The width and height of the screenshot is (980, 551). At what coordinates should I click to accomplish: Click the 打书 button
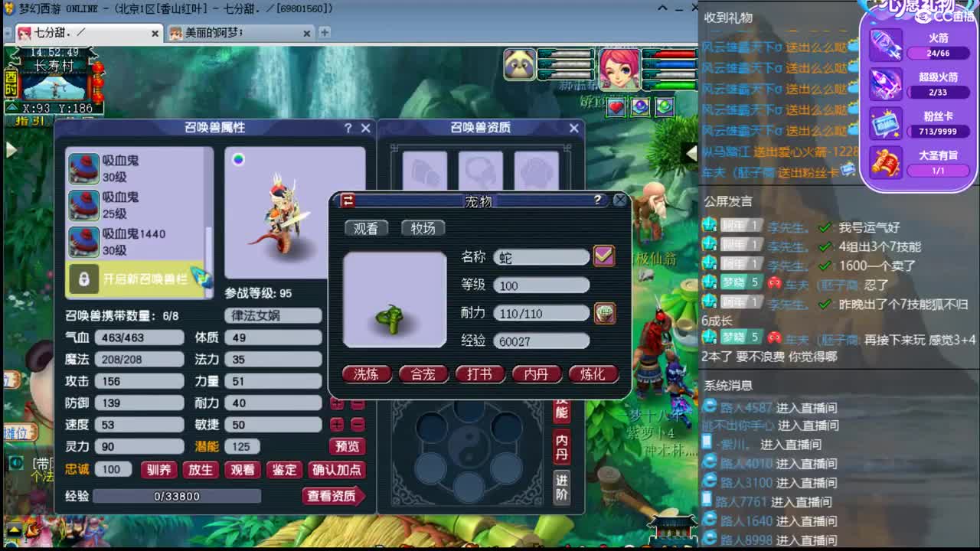coord(480,374)
